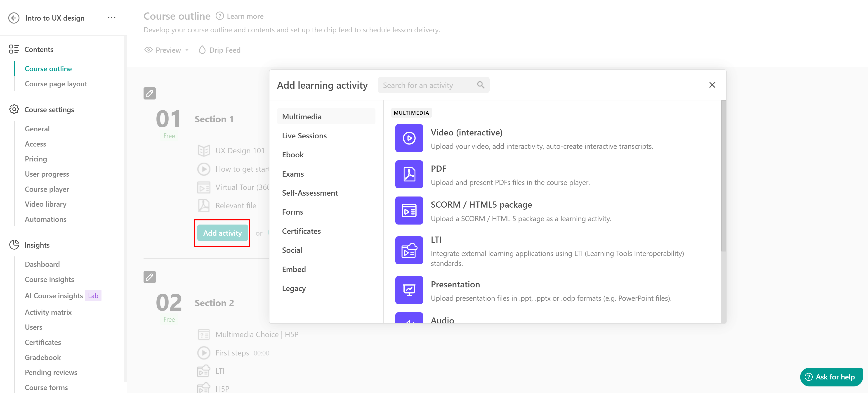Click the Add activity button
868x393 pixels.
[222, 233]
